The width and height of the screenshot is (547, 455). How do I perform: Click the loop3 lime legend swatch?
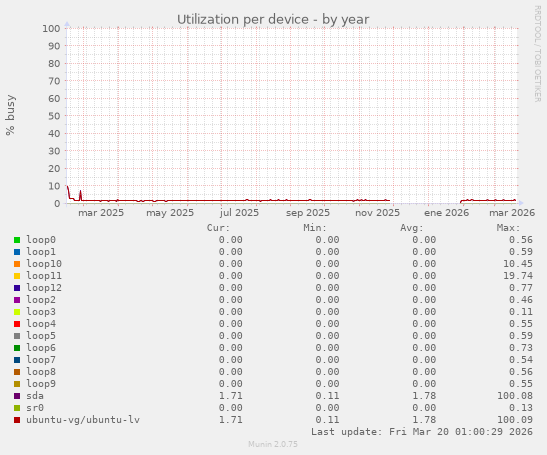17,312
